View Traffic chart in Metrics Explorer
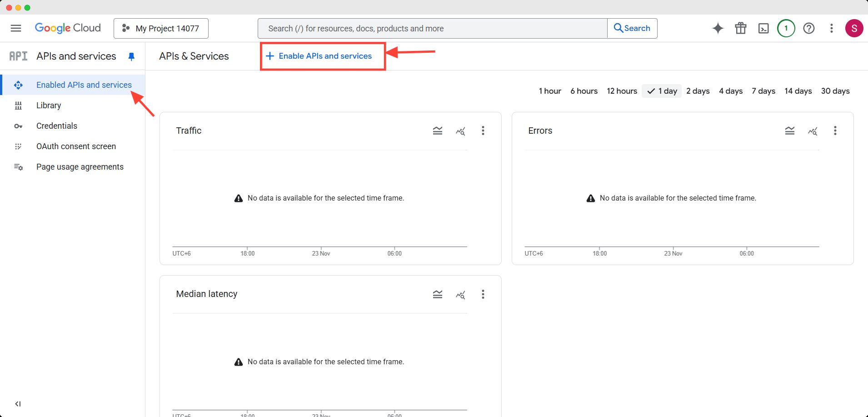 pyautogui.click(x=460, y=131)
